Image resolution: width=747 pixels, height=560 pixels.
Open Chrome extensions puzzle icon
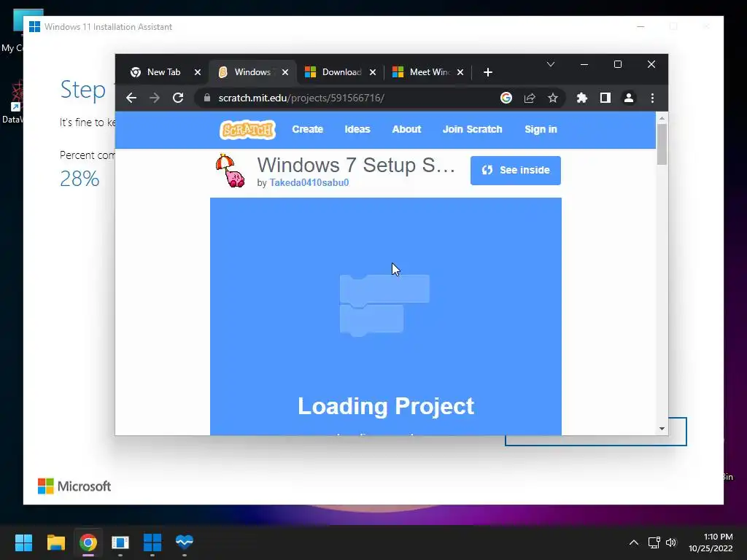[581, 98]
